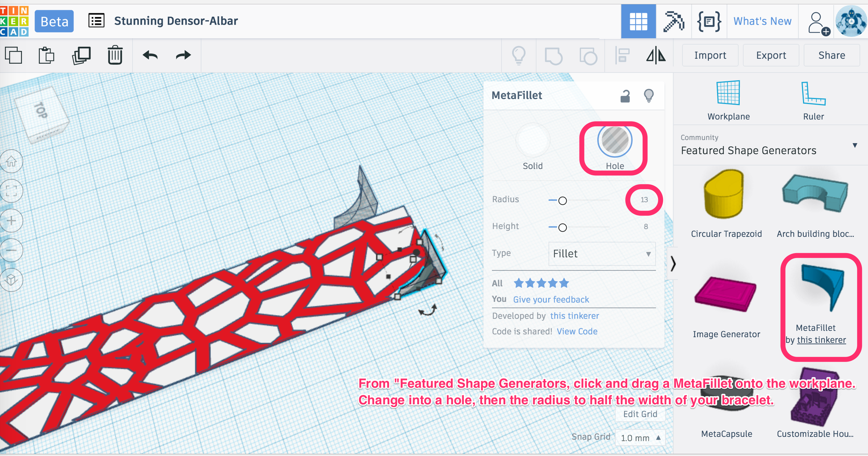This screenshot has height=456, width=868.
Task: Click the Home view icon
Action: point(12,162)
